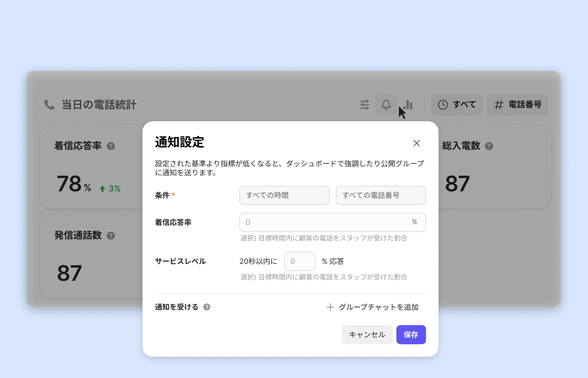The image size is (588, 378).
Task: Save notification settings with 保存
Action: tap(411, 335)
